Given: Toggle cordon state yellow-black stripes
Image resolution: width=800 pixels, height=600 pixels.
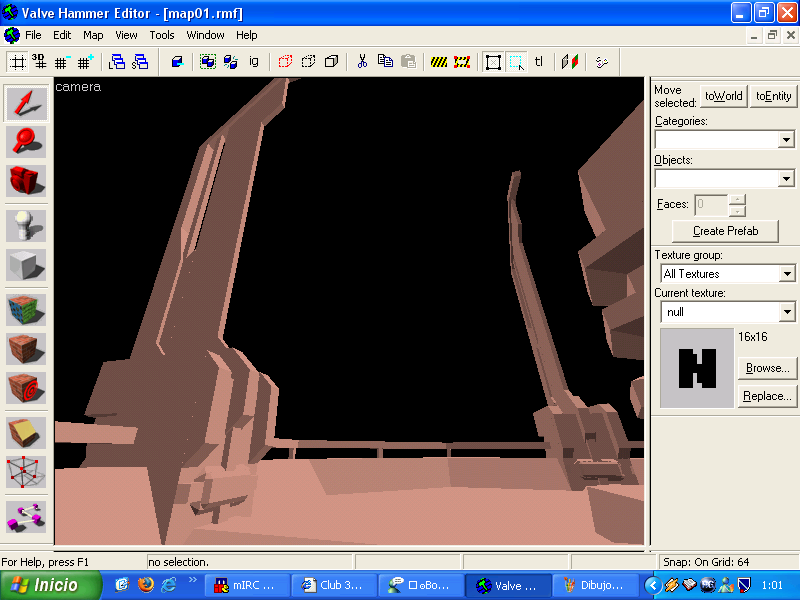Looking at the screenshot, I should point(439,62).
